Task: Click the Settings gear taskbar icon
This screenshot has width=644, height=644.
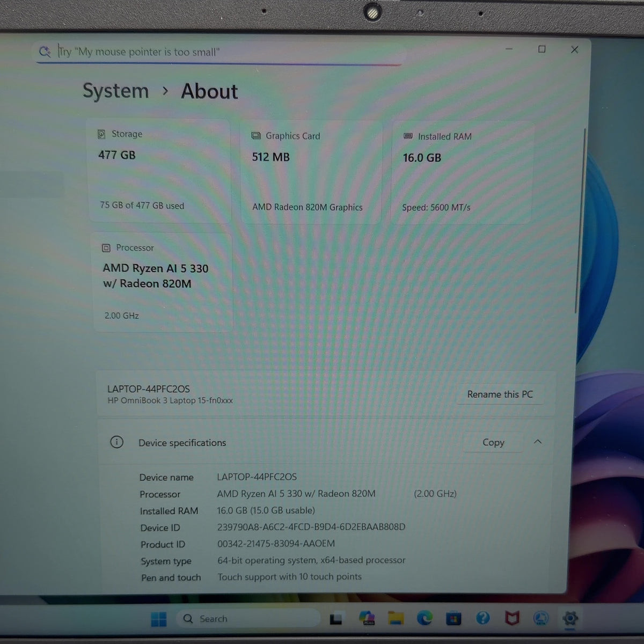Action: pyautogui.click(x=570, y=618)
